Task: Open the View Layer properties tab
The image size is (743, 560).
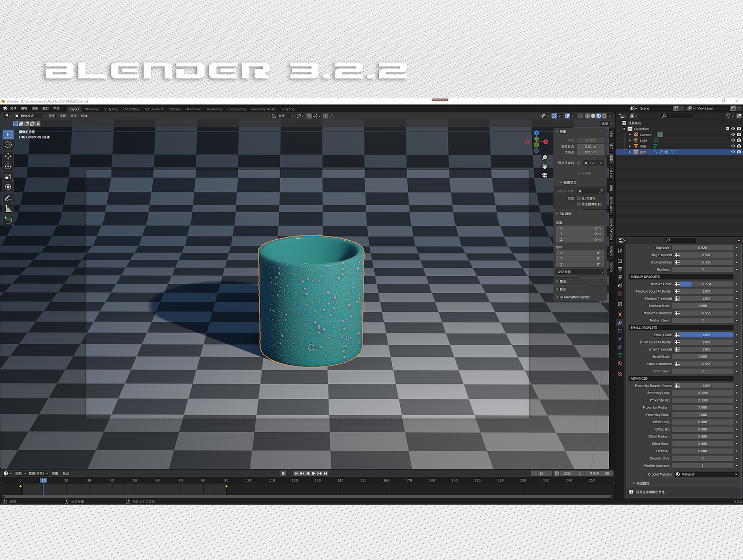Action: pyautogui.click(x=620, y=277)
